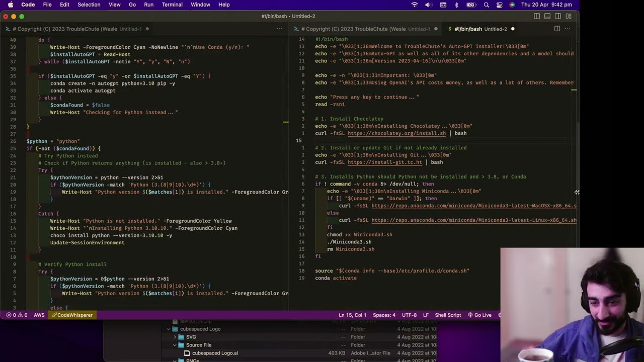The height and width of the screenshot is (362, 644).
Task: Click the Source File folder icon in Finder
Action: coord(182,345)
